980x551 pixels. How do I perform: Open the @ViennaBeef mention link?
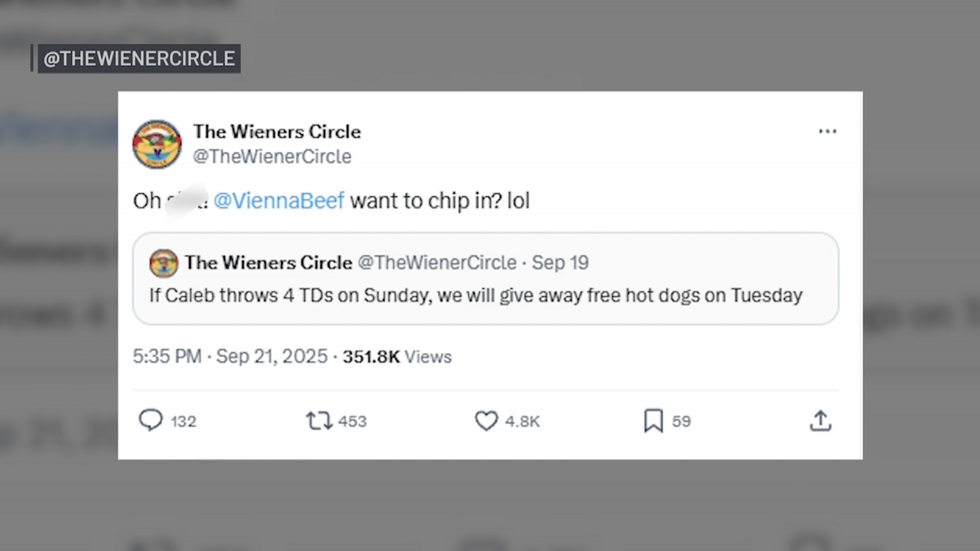click(279, 201)
